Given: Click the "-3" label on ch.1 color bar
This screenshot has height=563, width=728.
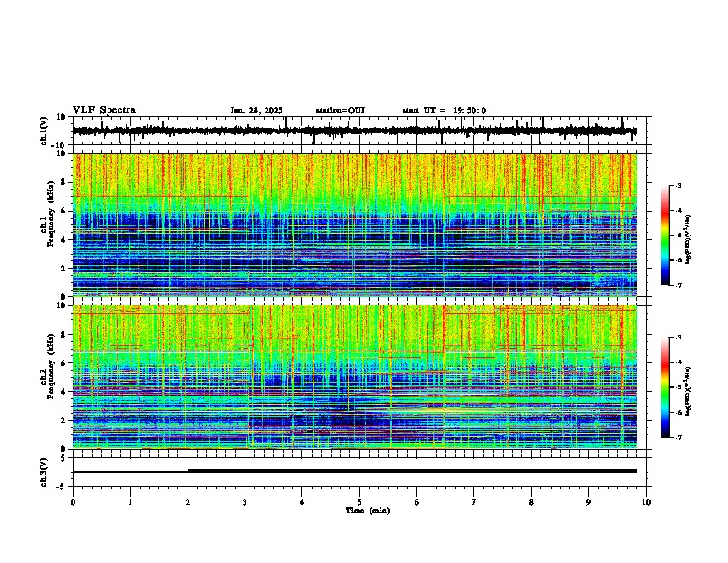Looking at the screenshot, I should (677, 185).
